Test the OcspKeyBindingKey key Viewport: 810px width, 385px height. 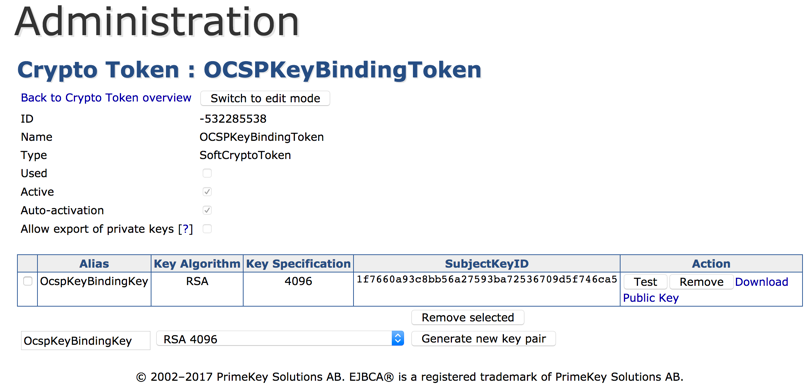tap(646, 282)
